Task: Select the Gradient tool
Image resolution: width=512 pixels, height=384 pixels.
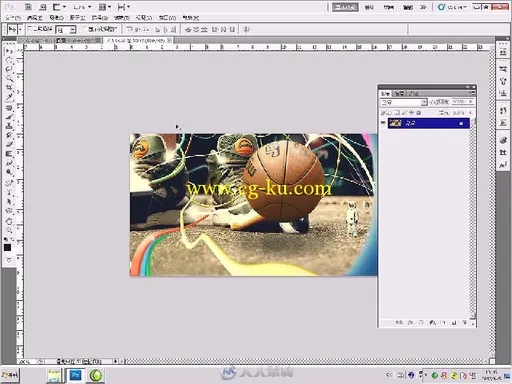Action: [x=9, y=154]
